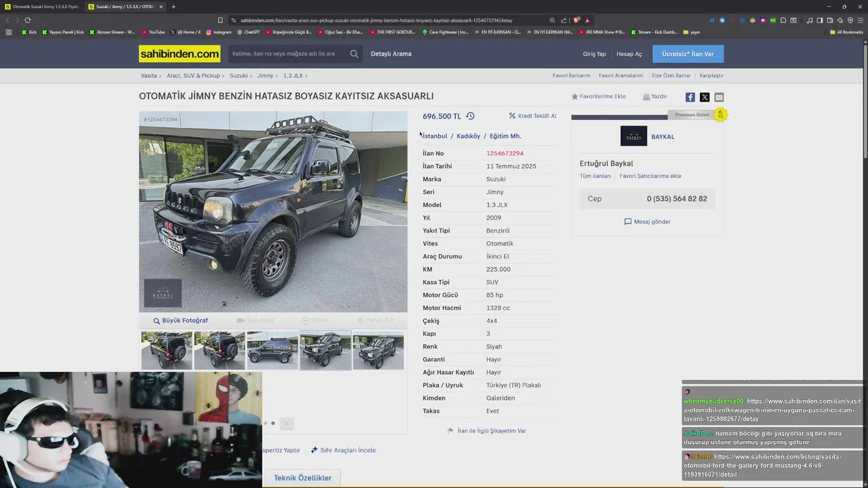Click the search magnifier icon

[x=354, y=54]
